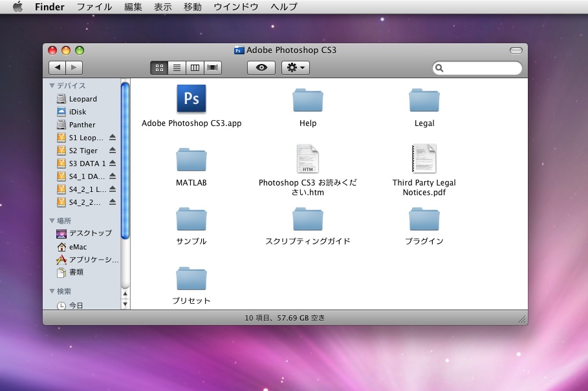Open the S3 DATA 1 volume

83,164
